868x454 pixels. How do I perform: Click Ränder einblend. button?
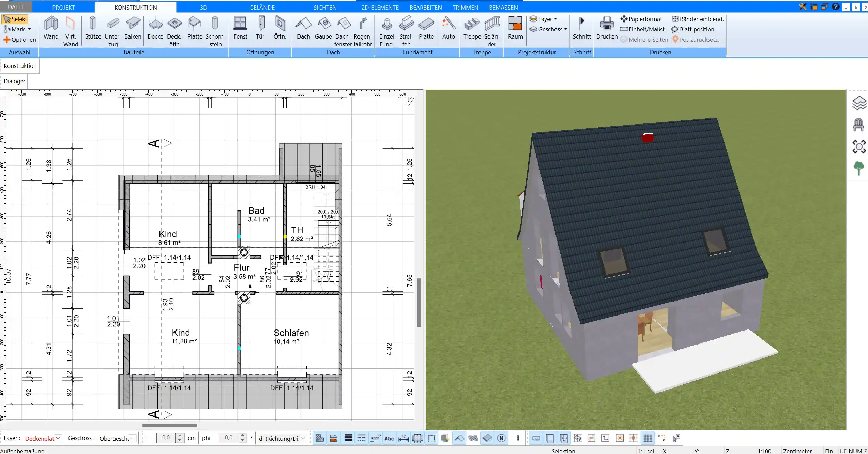(698, 19)
